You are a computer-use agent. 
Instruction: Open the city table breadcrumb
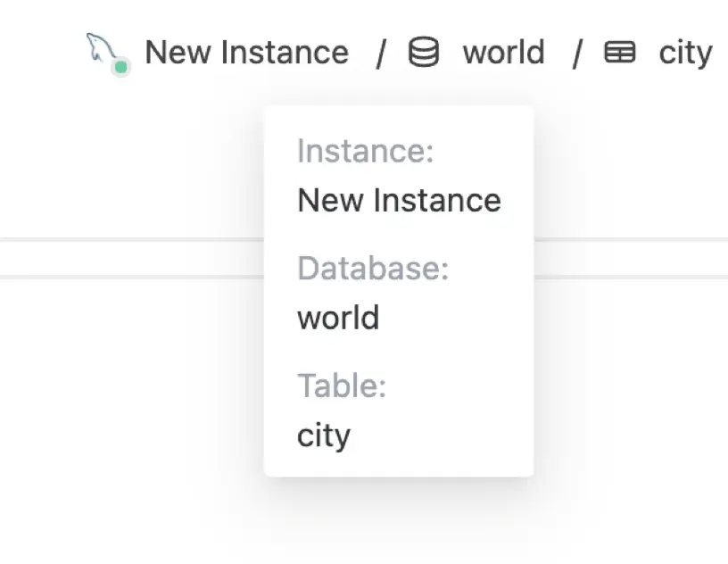click(685, 54)
